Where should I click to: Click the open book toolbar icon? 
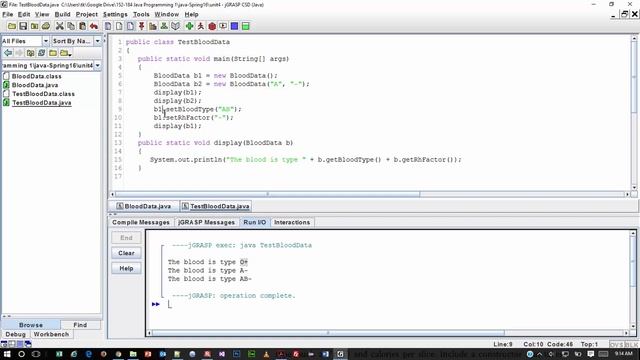[x=175, y=26]
